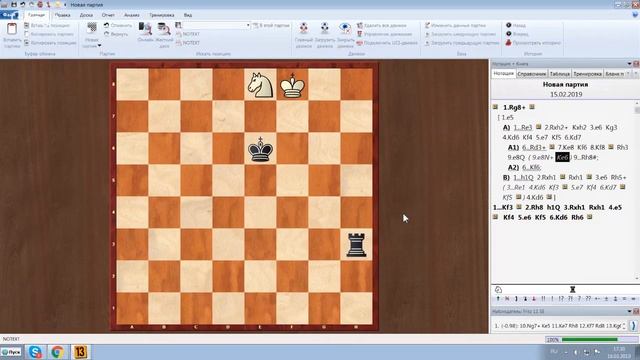Click Connect UCI engine option
The image size is (640, 360).
pos(387,43)
